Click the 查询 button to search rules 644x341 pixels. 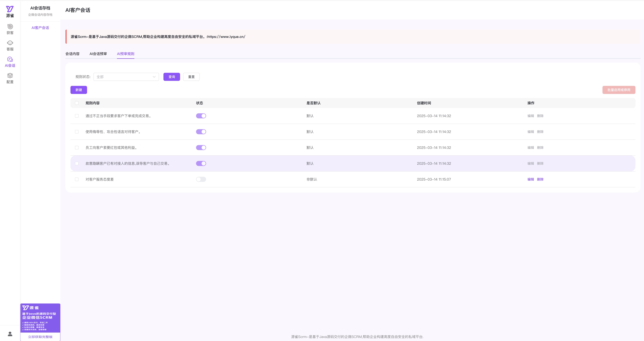[172, 77]
